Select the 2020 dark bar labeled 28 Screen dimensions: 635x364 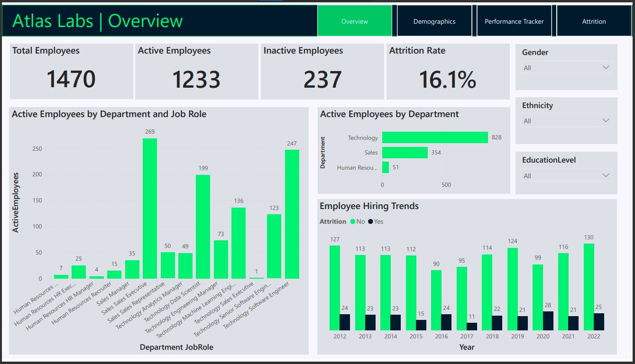[548, 321]
